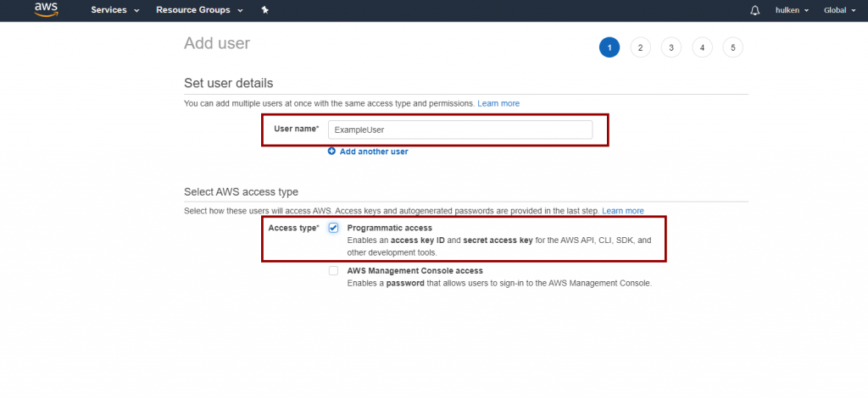This screenshot has width=868, height=398.
Task: Click the Programmatic access label text
Action: click(x=389, y=228)
